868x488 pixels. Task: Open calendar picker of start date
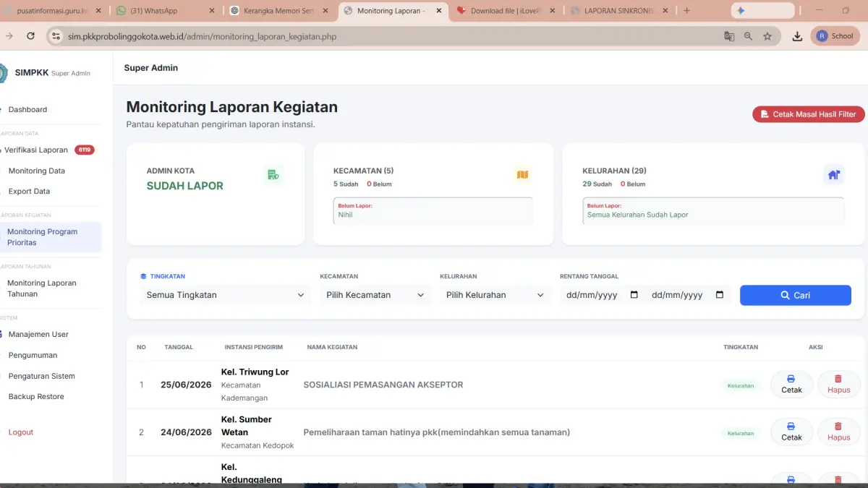634,295
